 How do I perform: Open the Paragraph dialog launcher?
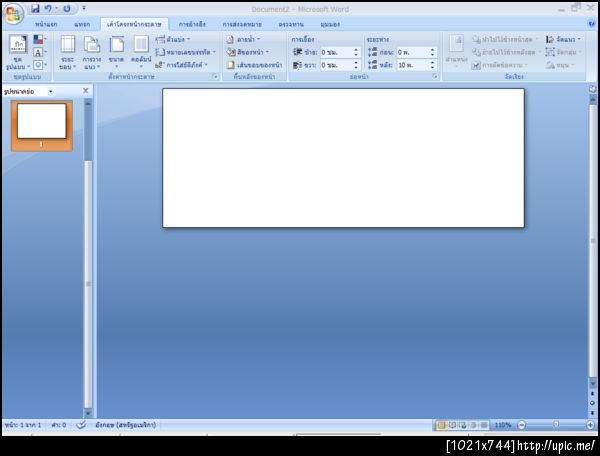coord(435,77)
